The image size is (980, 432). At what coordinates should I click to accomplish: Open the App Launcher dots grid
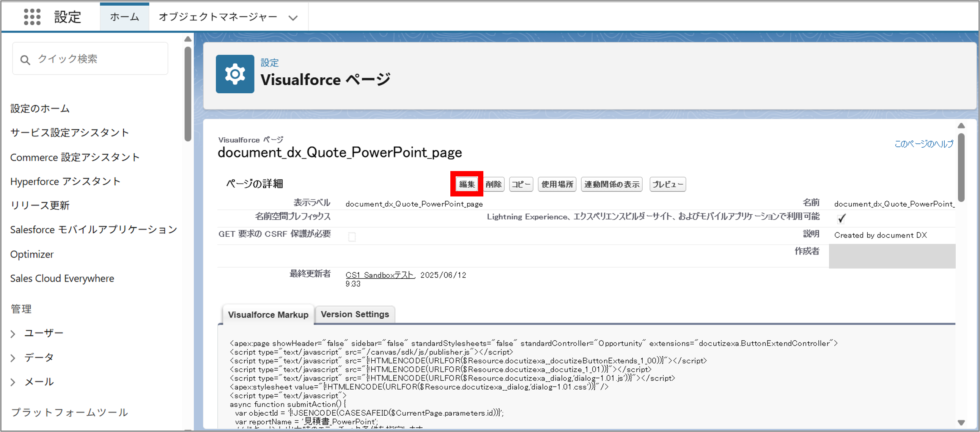[x=32, y=17]
